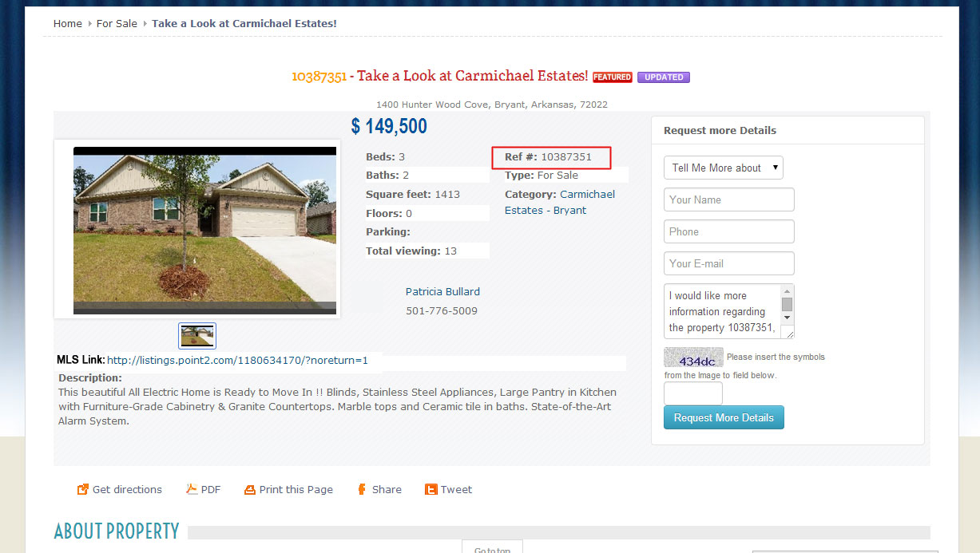The width and height of the screenshot is (980, 553).
Task: Click the red FEATURED badge
Action: click(613, 77)
